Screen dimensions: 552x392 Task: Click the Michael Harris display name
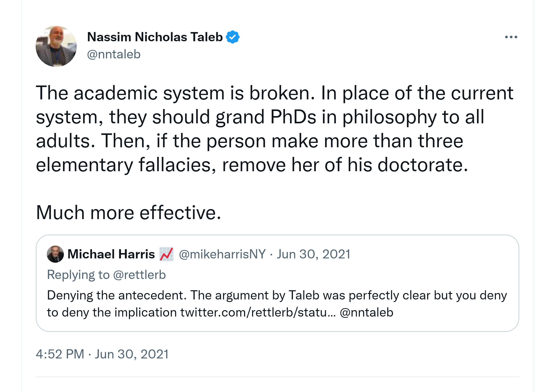[x=111, y=254]
